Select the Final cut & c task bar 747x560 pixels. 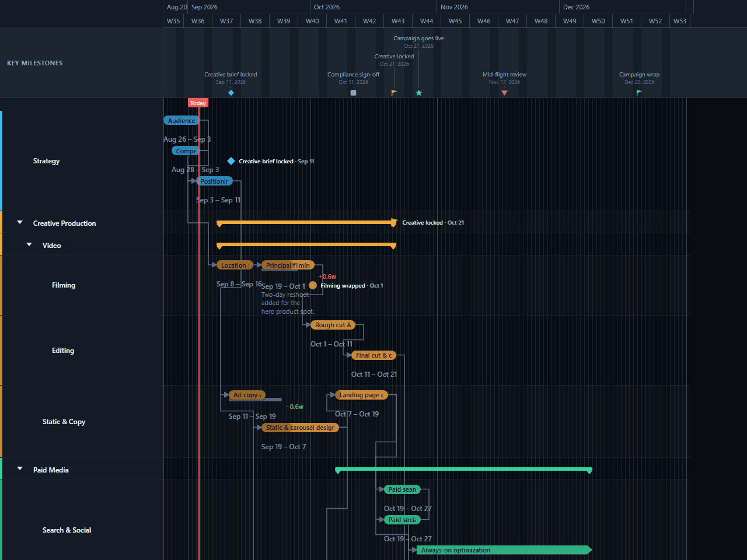373,355
